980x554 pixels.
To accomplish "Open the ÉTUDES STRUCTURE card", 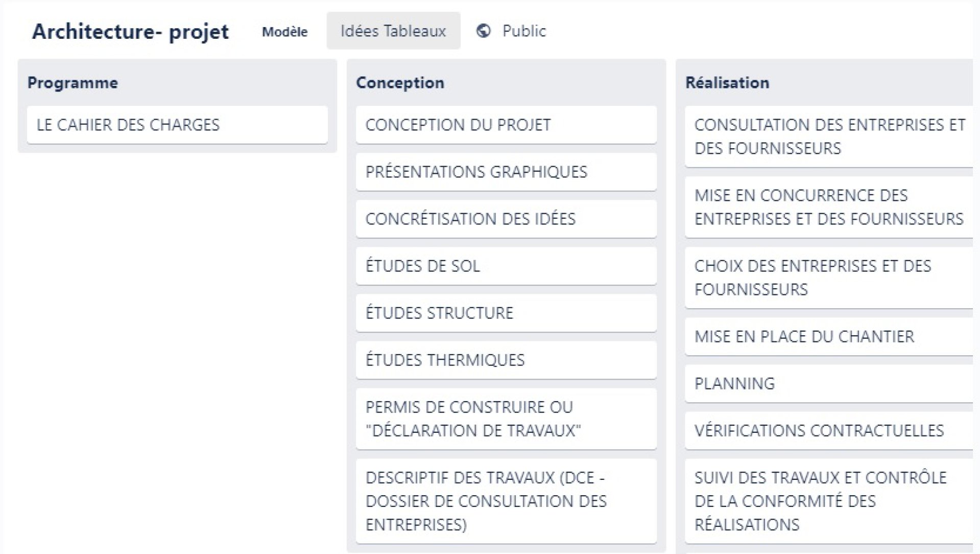I will coord(506,313).
